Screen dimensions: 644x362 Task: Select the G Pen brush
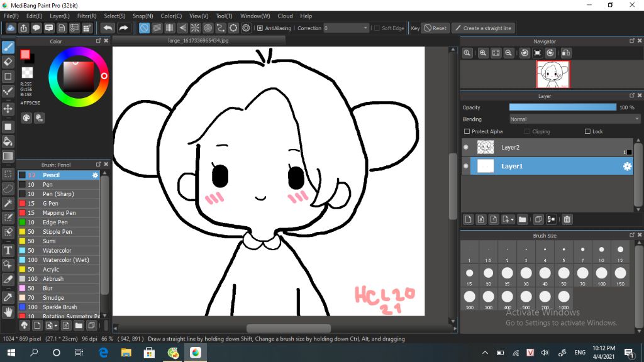click(x=58, y=204)
